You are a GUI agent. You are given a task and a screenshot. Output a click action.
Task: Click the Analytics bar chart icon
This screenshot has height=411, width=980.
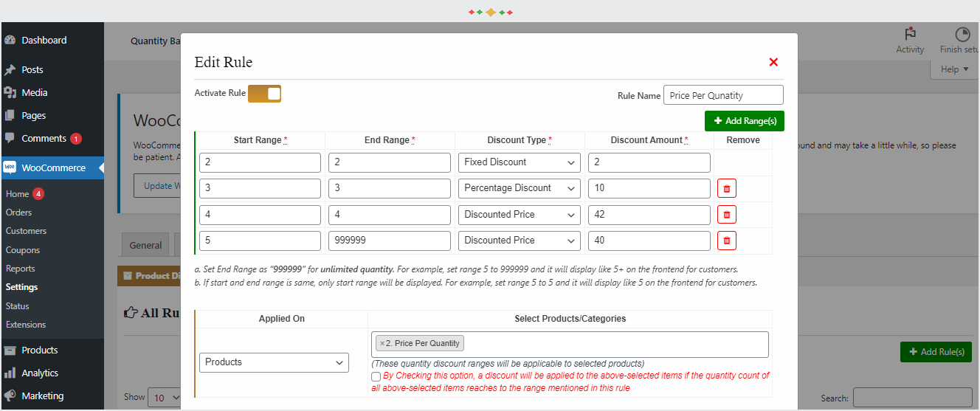[10, 373]
